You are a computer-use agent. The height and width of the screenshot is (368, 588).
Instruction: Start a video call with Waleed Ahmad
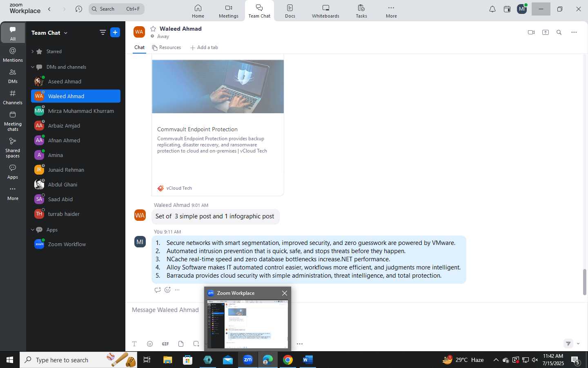(531, 32)
